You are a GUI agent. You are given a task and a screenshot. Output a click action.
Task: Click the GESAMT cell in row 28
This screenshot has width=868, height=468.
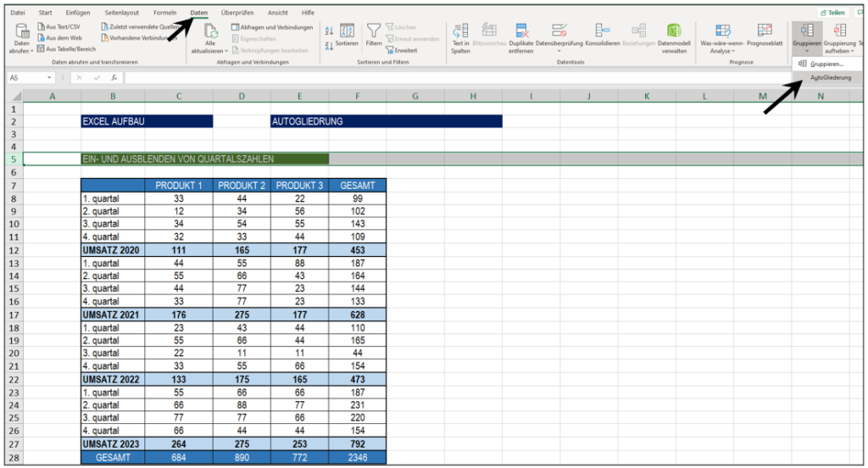click(113, 458)
